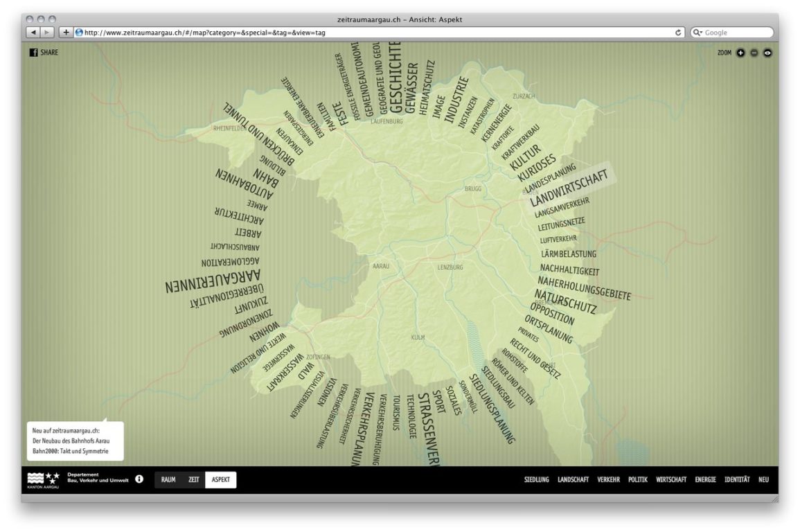Image resolution: width=800 pixels, height=532 pixels.
Task: Reload the page with the refresh icon
Action: 678,33
